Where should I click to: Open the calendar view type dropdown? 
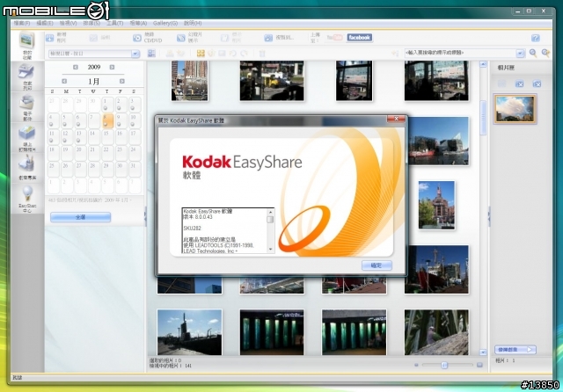coord(135,54)
